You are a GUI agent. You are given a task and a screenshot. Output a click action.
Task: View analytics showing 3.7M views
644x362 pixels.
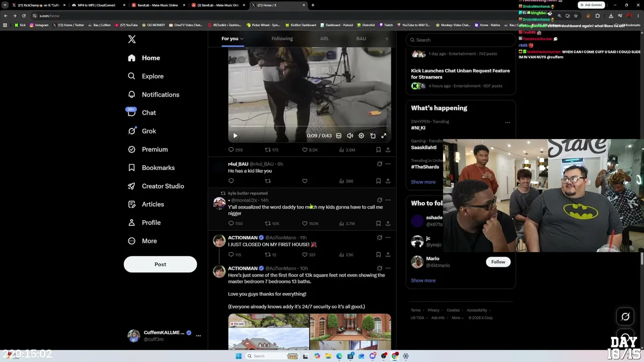coord(347,224)
